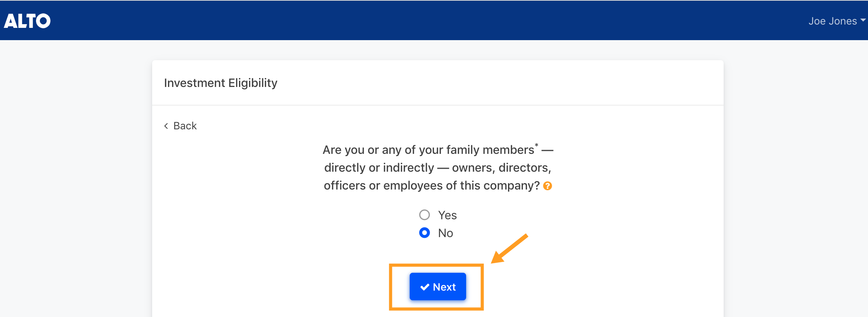Click the left chevron before Back
This screenshot has height=317, width=868.
[166, 126]
